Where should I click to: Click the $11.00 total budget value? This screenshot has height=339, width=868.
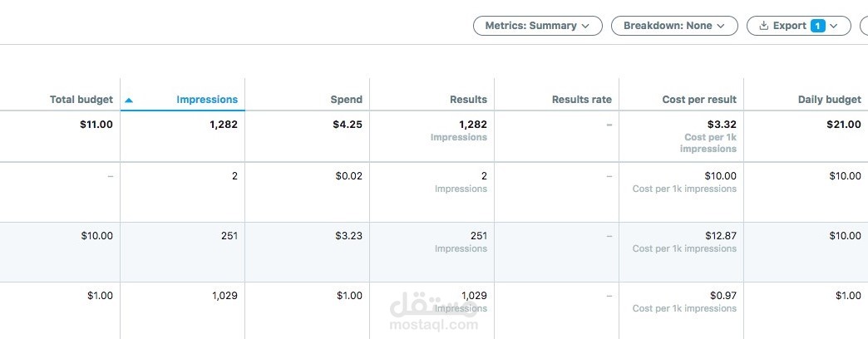pyautogui.click(x=95, y=125)
